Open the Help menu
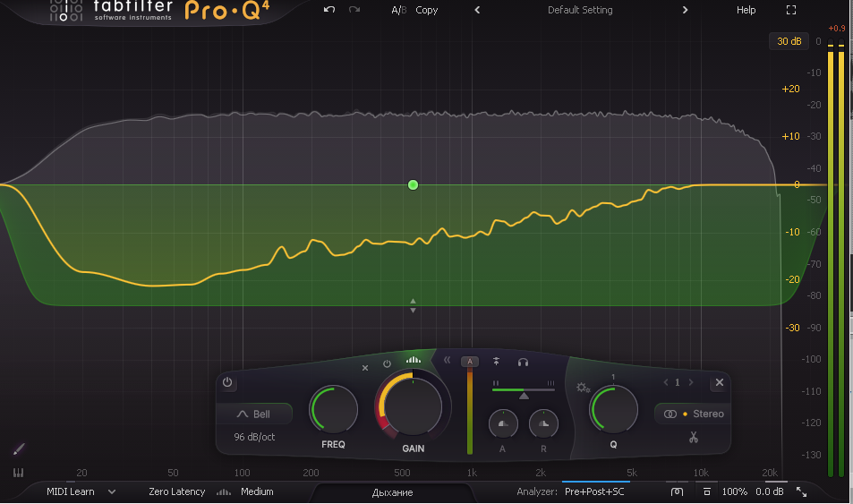The height and width of the screenshot is (504, 853). [x=746, y=10]
